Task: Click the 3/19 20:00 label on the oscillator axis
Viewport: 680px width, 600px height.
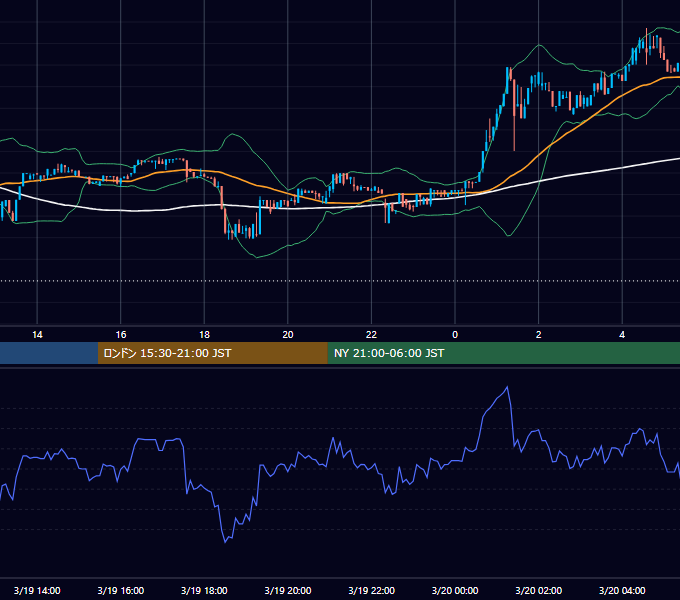Action: [288, 590]
